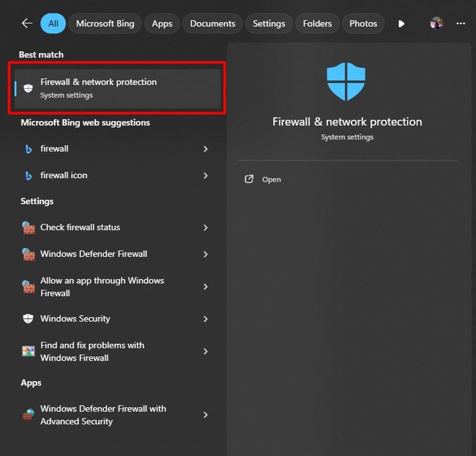
Task: Click the large shield in the preview pane
Action: (347, 81)
